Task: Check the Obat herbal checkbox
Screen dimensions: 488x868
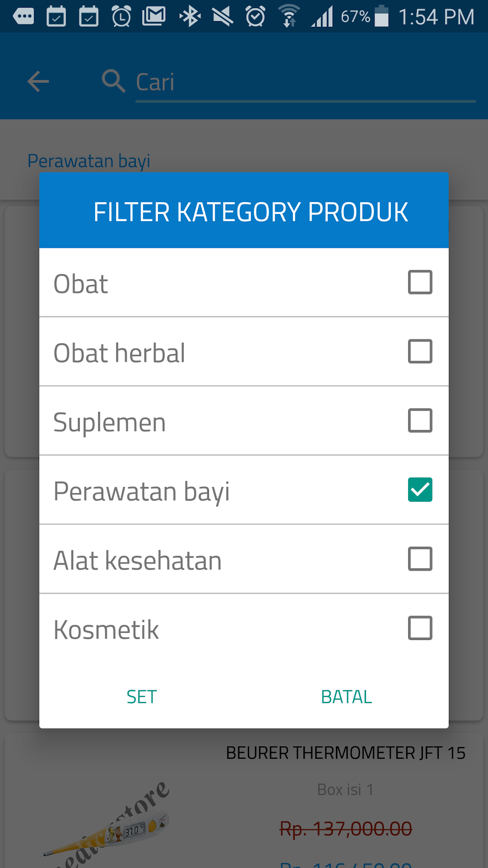Action: tap(420, 352)
